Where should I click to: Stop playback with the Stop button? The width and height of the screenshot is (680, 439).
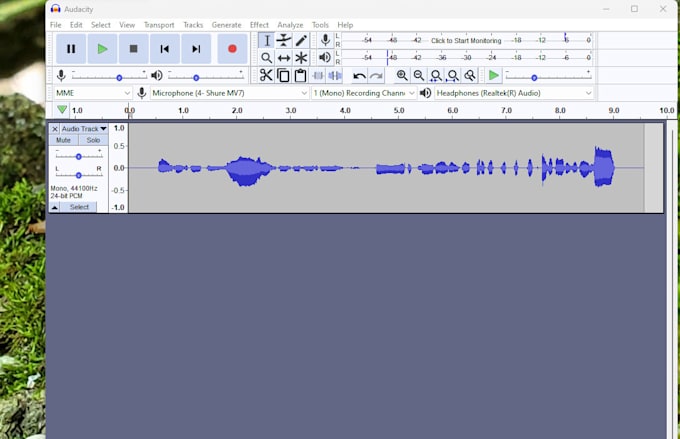[134, 49]
